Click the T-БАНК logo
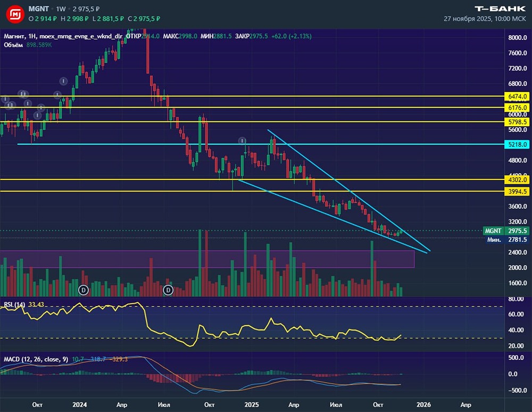532x412 pixels. pyautogui.click(x=500, y=9)
